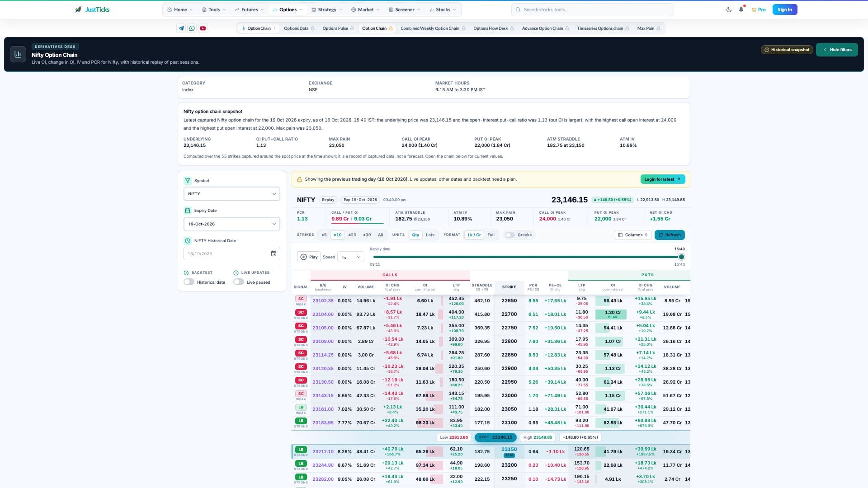Viewport: 868px width, 488px height.
Task: Open the Symbol NIFTY dropdown
Action: (x=231, y=194)
